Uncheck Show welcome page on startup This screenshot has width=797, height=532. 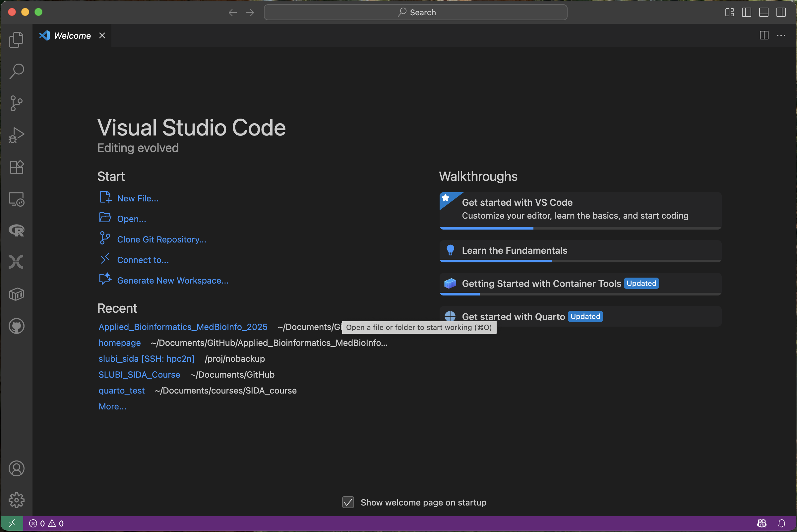[348, 502]
